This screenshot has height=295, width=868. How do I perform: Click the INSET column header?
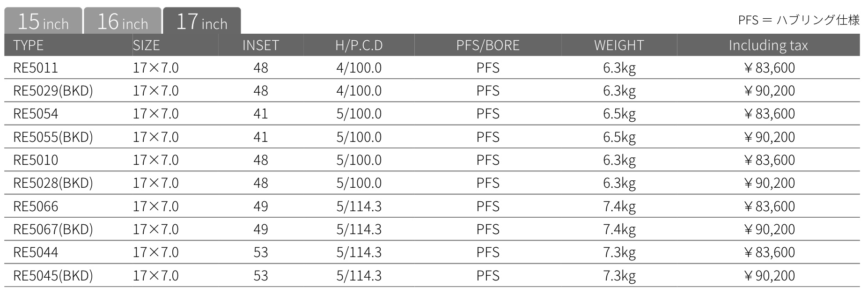[x=261, y=45]
